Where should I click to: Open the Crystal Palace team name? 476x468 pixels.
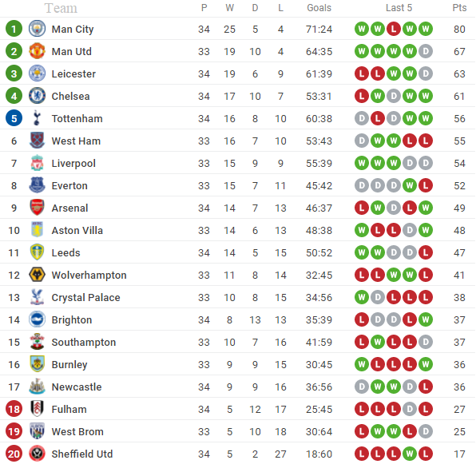[x=85, y=297]
